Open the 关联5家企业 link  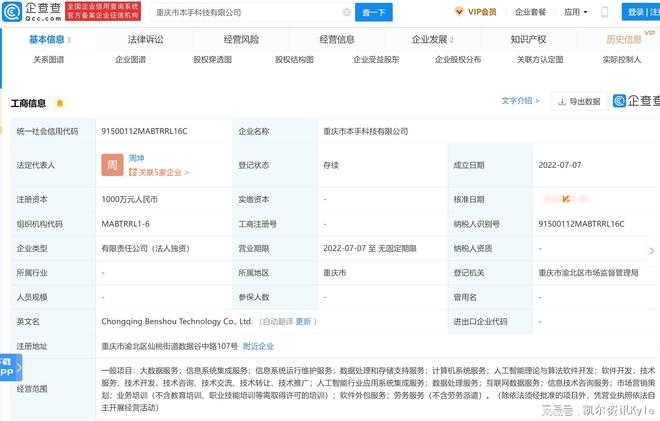(x=160, y=172)
